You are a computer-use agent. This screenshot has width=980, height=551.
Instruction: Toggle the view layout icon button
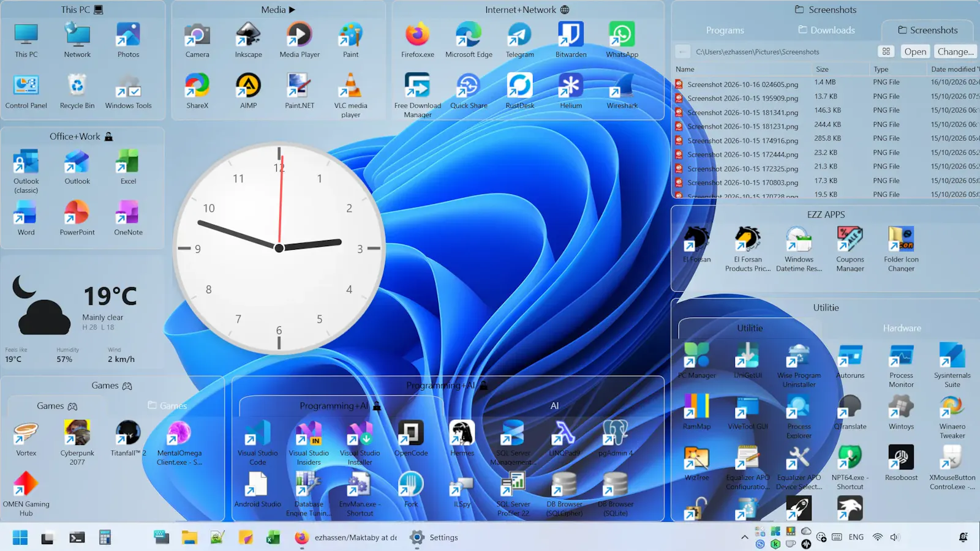point(886,51)
